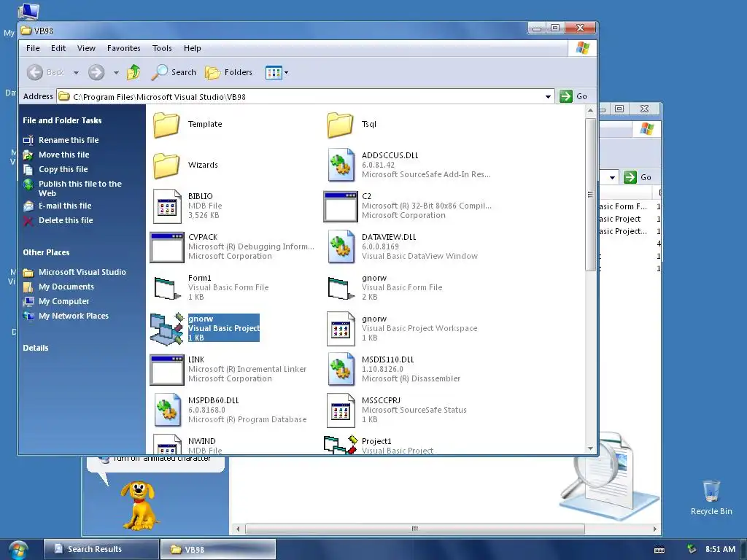
Task: Open the Recycle Bin desktop icon
Action: [711, 498]
